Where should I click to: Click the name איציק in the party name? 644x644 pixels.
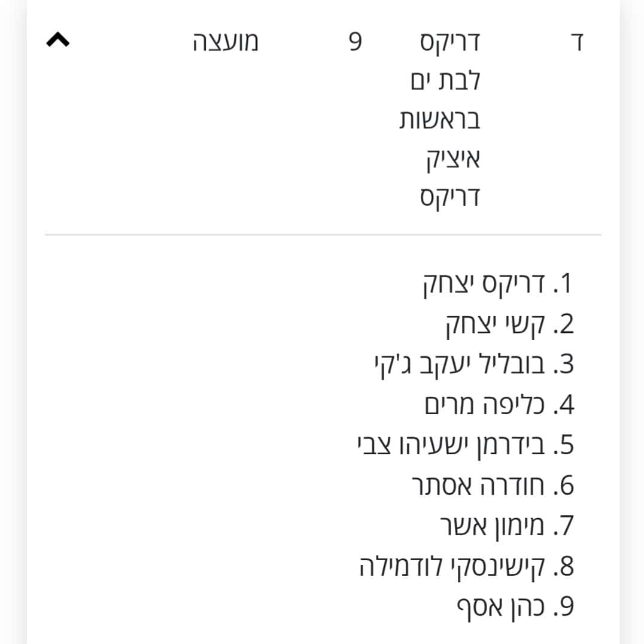coord(452,159)
